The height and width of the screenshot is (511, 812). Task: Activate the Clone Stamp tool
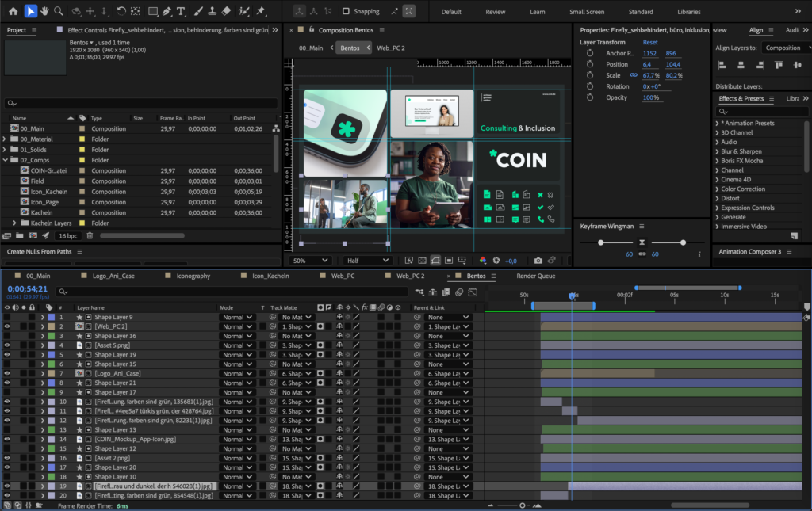point(212,11)
